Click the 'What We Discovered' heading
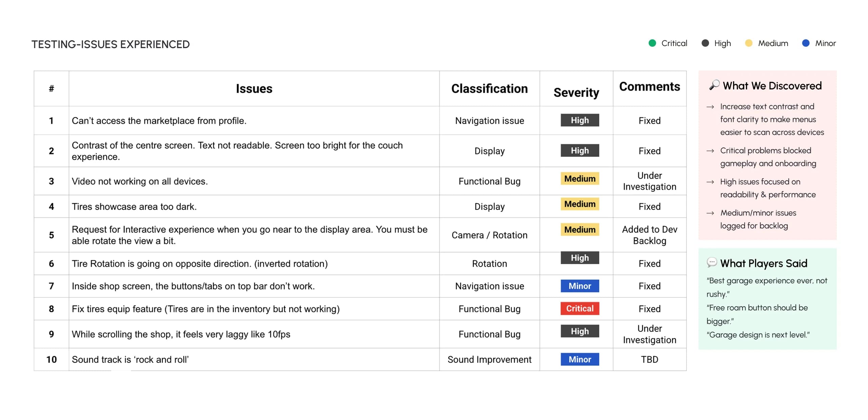 tap(772, 86)
